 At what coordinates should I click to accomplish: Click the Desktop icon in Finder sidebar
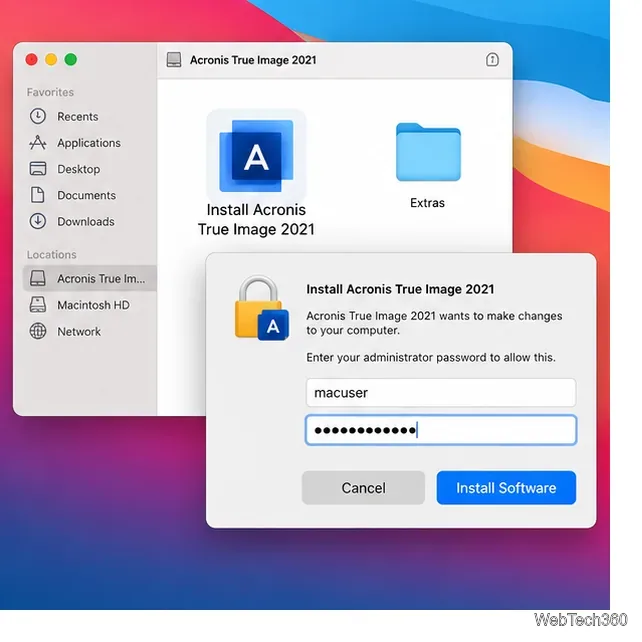[38, 169]
